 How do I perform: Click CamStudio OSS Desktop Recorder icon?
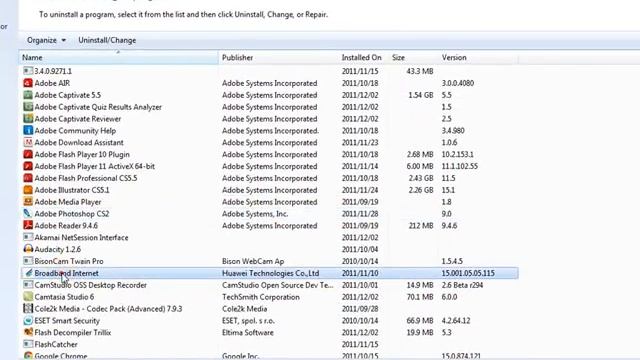pos(28,285)
